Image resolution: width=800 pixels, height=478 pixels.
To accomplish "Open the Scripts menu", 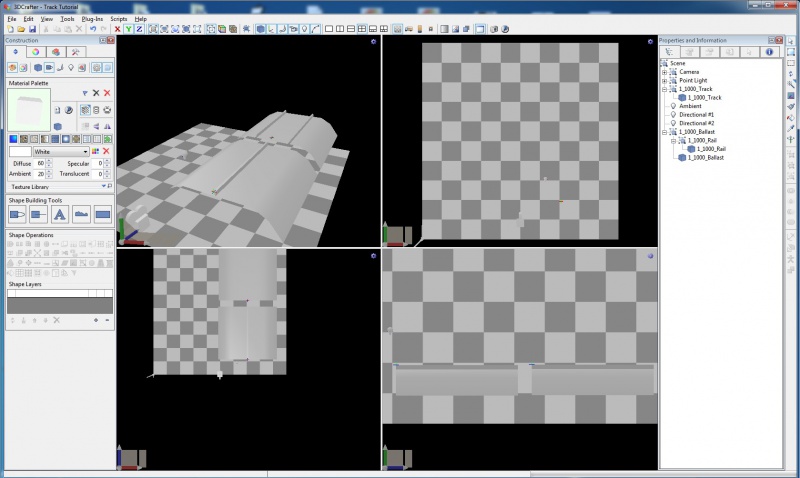I will point(119,19).
